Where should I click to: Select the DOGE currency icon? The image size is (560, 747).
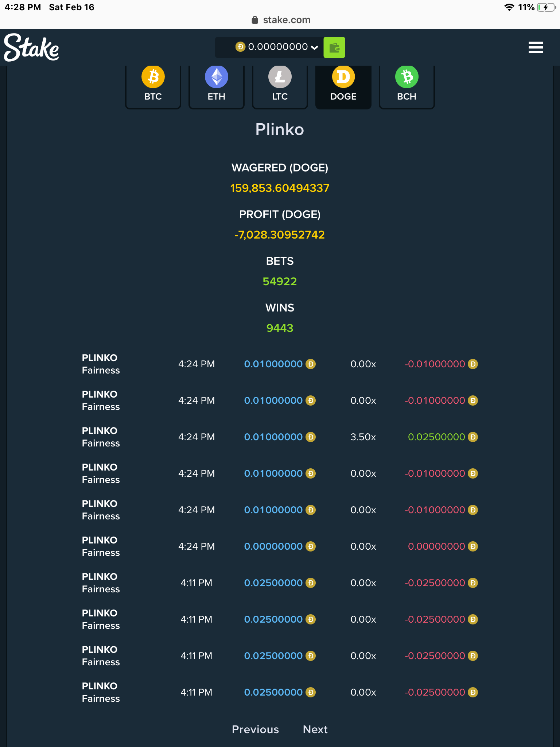[343, 77]
